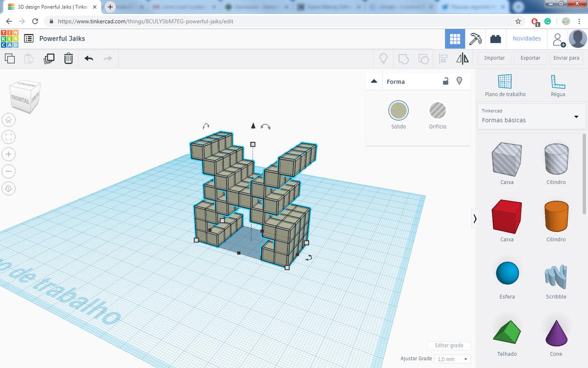Viewport: 588px width, 368px height.
Task: Pick the Scribble shape
Action: 556,277
